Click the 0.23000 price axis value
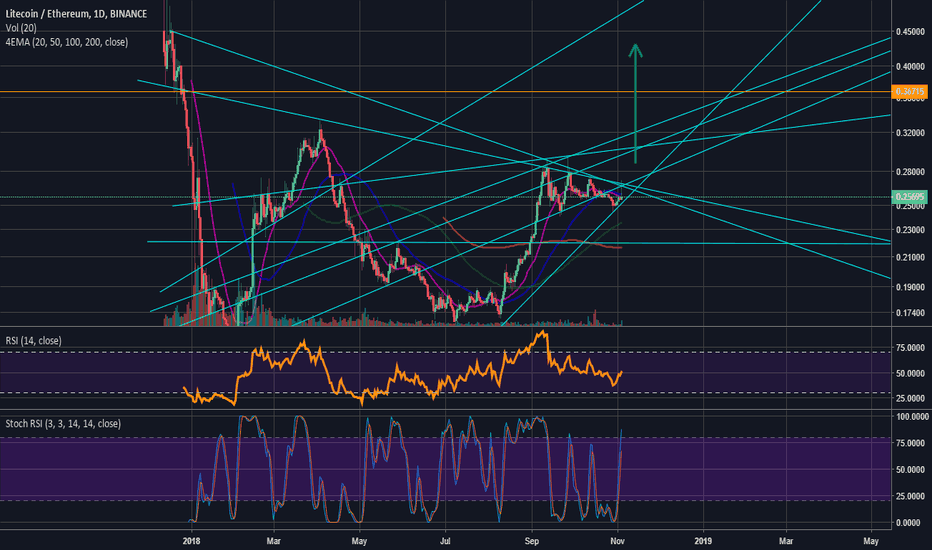This screenshot has width=932, height=550. coord(910,230)
